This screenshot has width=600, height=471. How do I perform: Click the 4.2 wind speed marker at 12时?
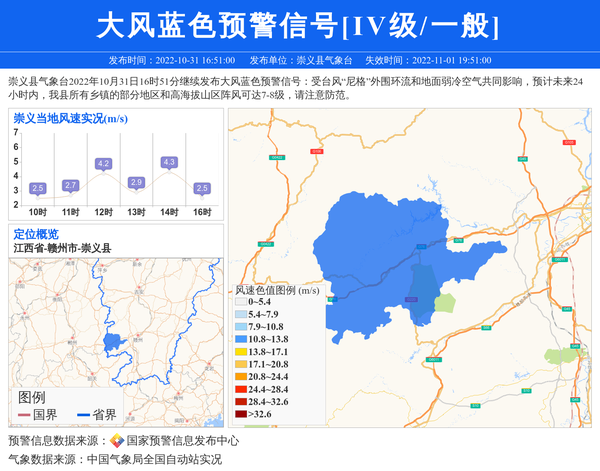pos(103,163)
